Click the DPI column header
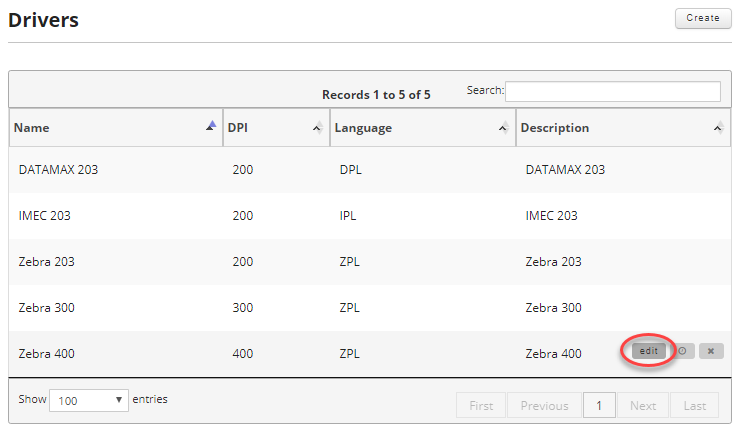739x431 pixels. point(276,128)
